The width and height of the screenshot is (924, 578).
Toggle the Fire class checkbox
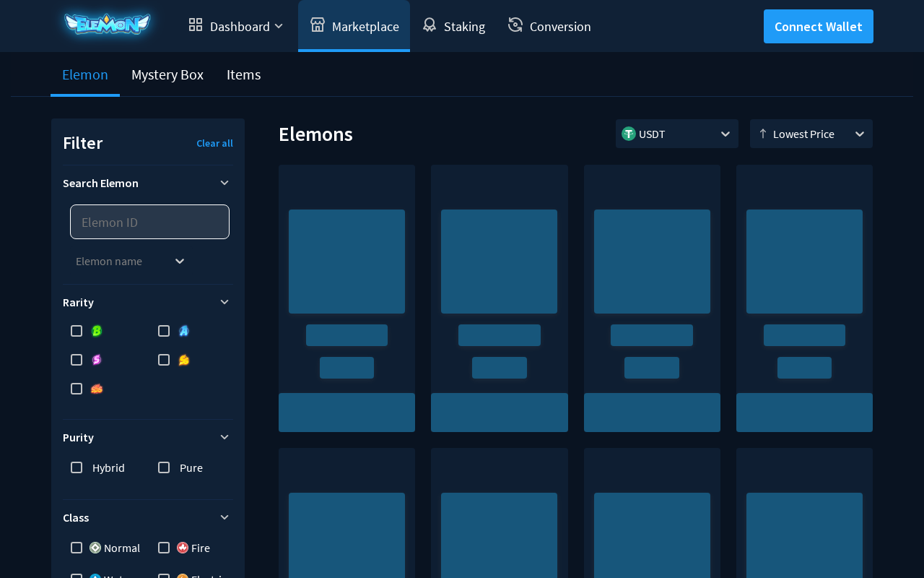pyautogui.click(x=164, y=548)
